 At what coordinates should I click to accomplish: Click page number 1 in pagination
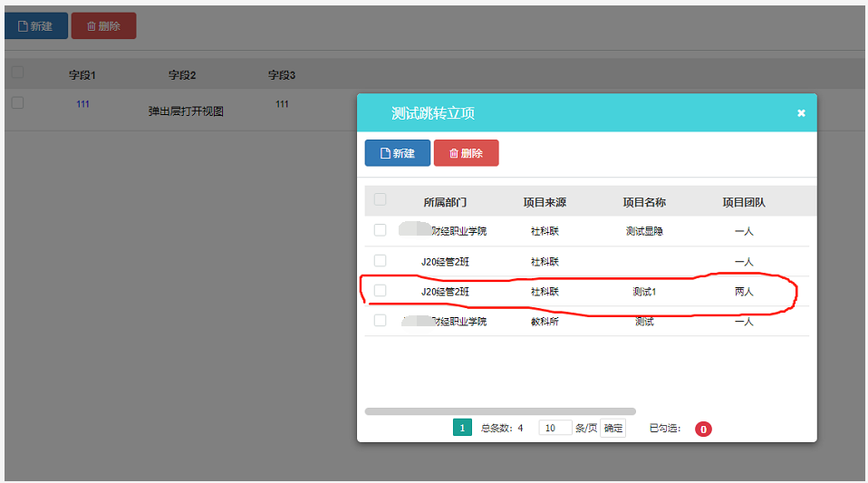[x=462, y=428]
